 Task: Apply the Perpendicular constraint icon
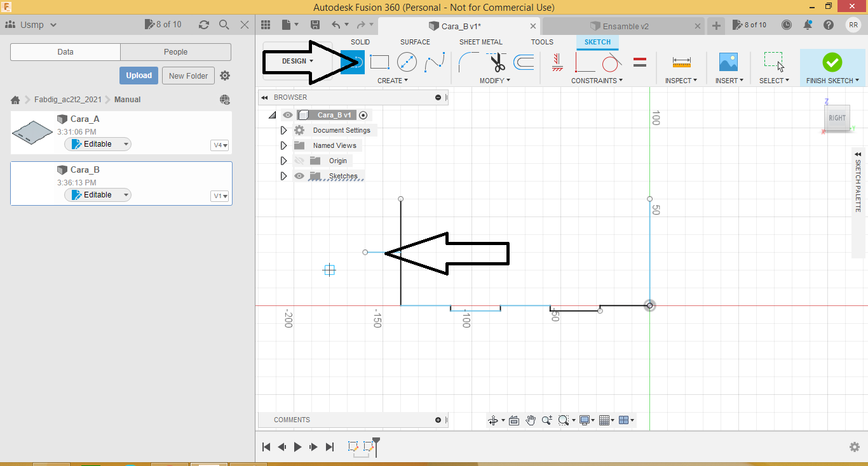[585, 62]
